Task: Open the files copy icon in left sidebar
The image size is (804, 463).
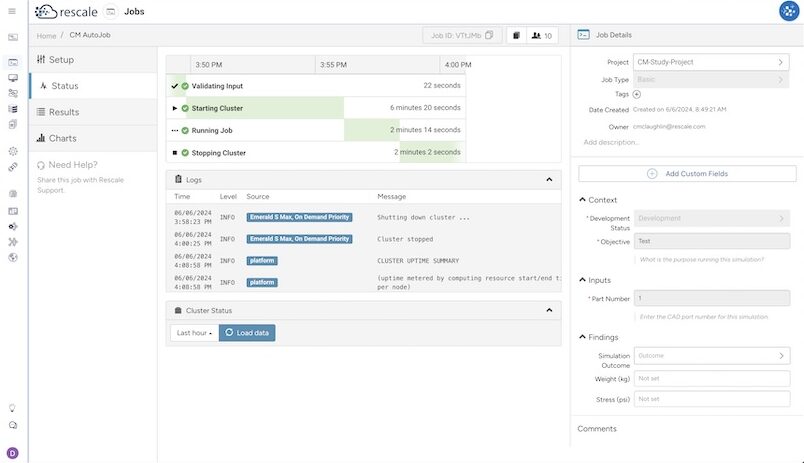Action: (x=13, y=124)
